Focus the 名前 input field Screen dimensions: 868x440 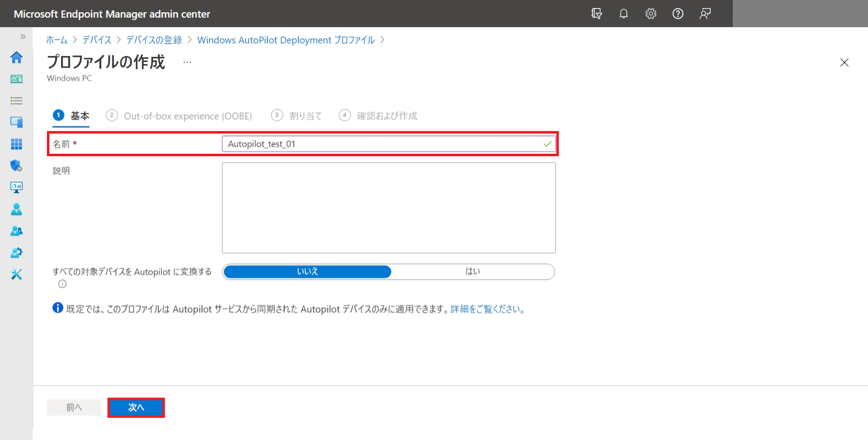[389, 144]
